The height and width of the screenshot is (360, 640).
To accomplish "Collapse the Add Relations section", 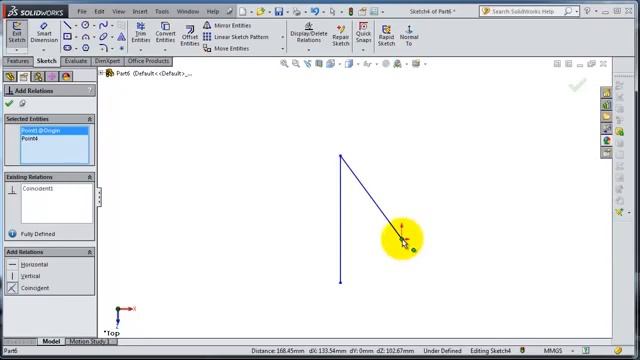I will tap(90, 252).
